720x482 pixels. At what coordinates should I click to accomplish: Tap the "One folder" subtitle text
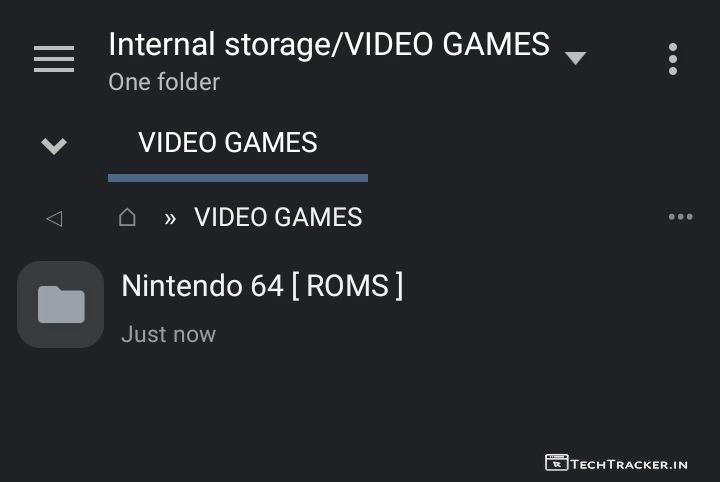tap(164, 82)
